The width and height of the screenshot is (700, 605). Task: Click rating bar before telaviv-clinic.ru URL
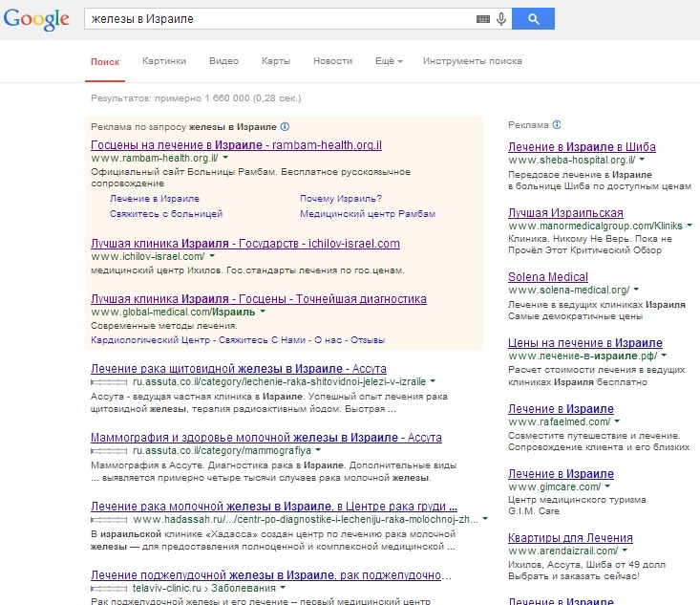tap(109, 589)
